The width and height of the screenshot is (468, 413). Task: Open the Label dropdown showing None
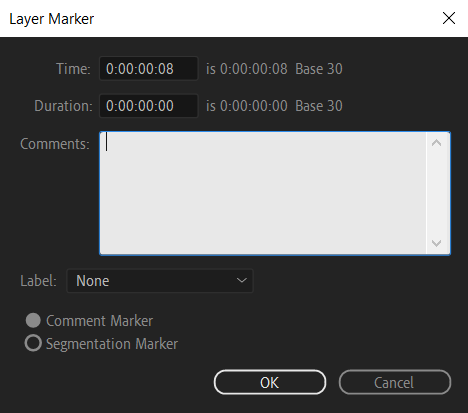(160, 281)
